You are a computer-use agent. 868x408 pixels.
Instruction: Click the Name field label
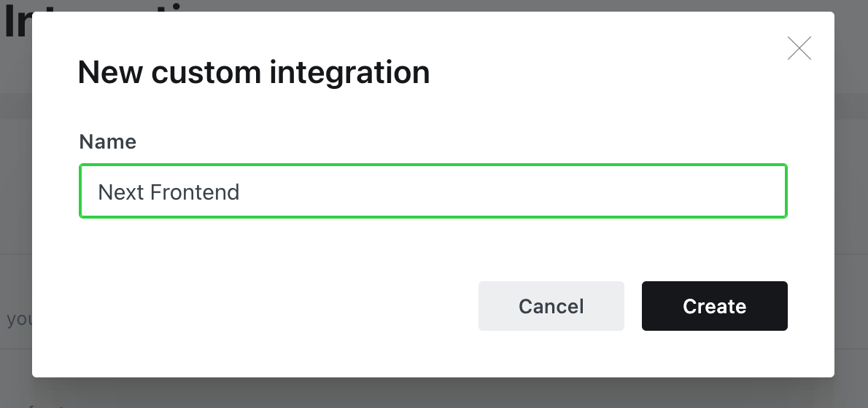107,141
